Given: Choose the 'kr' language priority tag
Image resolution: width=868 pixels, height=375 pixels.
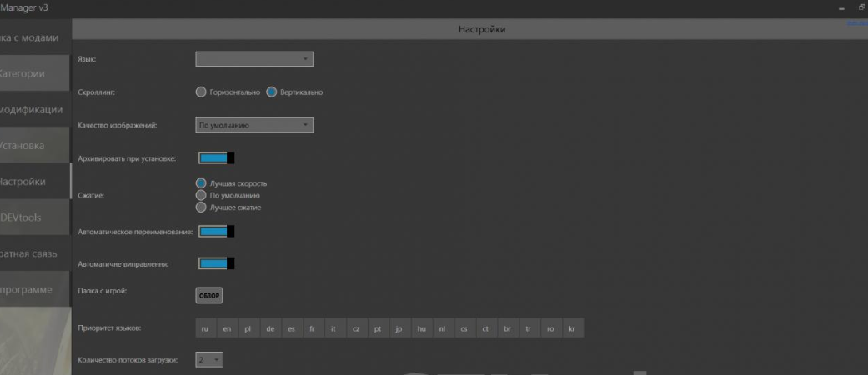Looking at the screenshot, I should 572,328.
